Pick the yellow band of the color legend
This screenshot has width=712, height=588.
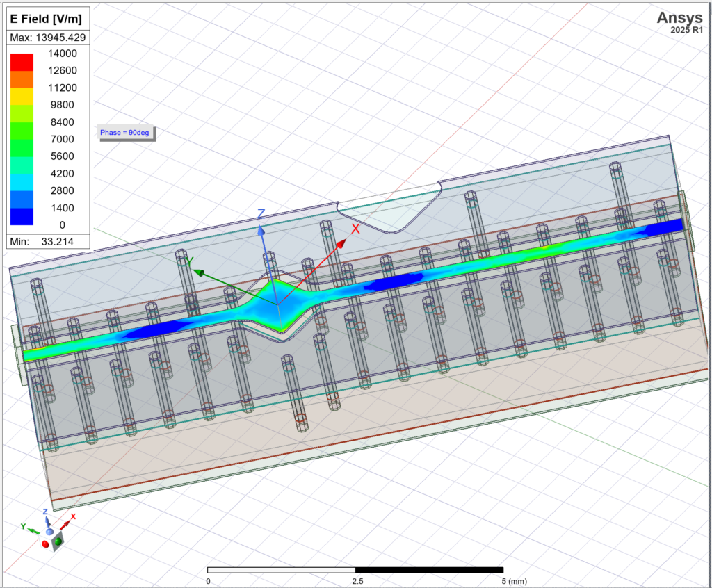coord(22,97)
